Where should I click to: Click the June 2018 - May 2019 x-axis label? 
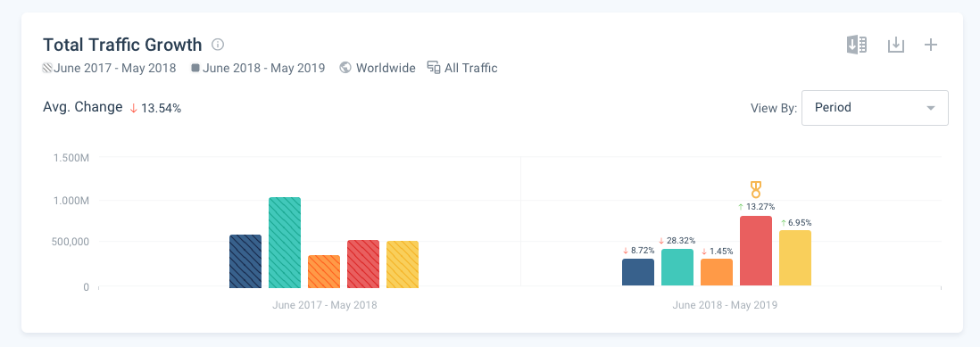[x=725, y=306]
